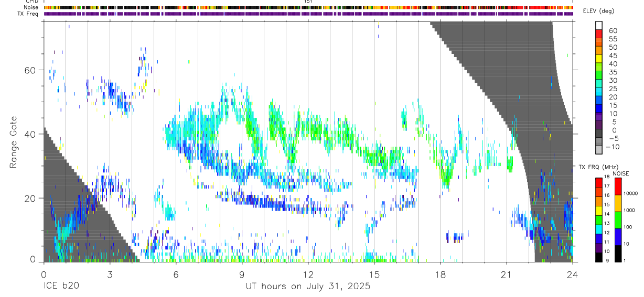Click the x-axis tick label "15"
This screenshot has width=644, height=297.
[374, 274]
